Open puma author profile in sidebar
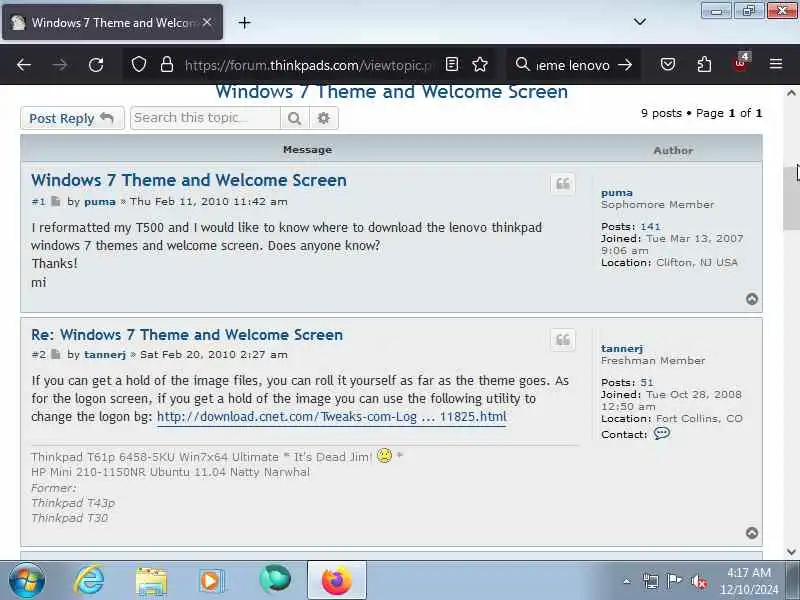Image resolution: width=800 pixels, height=600 pixels. pyautogui.click(x=617, y=192)
